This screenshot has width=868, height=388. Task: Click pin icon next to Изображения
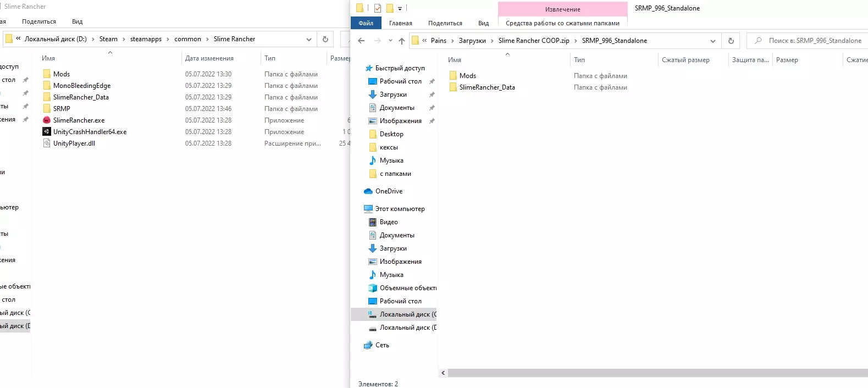click(x=432, y=121)
